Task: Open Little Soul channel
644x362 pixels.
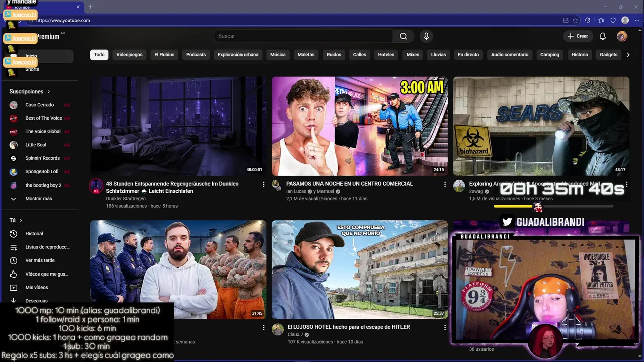Action: coord(39,145)
